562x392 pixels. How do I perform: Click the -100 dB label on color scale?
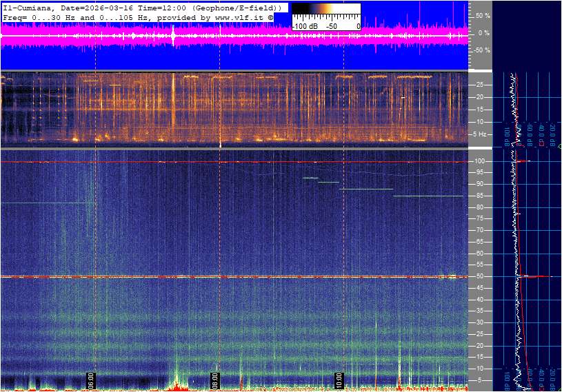click(x=303, y=26)
